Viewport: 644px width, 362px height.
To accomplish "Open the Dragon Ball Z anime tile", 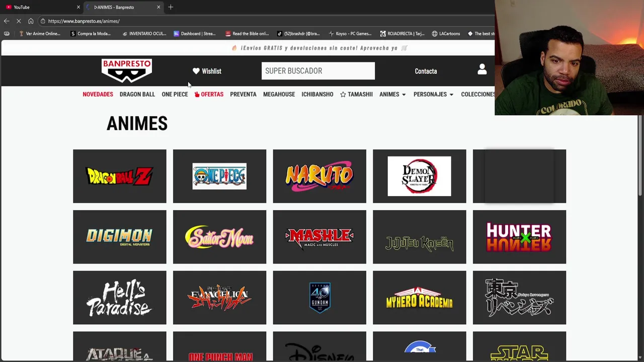I will click(x=120, y=176).
